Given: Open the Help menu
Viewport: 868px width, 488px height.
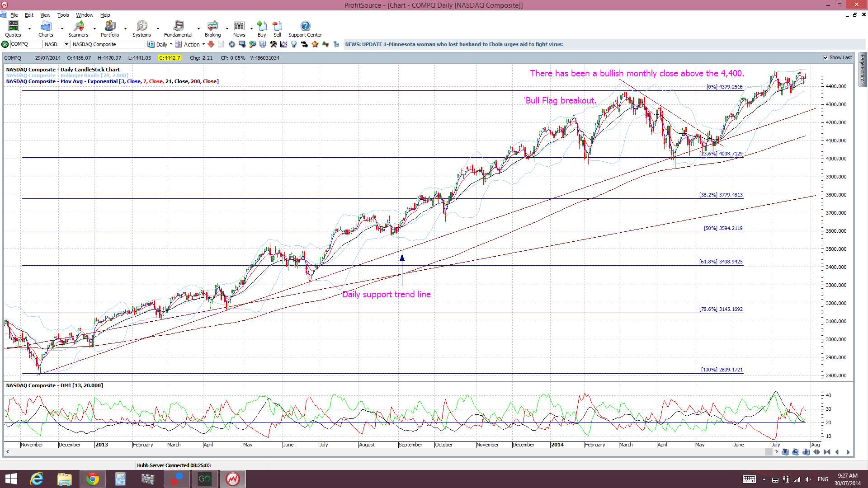Looking at the screenshot, I should [x=105, y=15].
